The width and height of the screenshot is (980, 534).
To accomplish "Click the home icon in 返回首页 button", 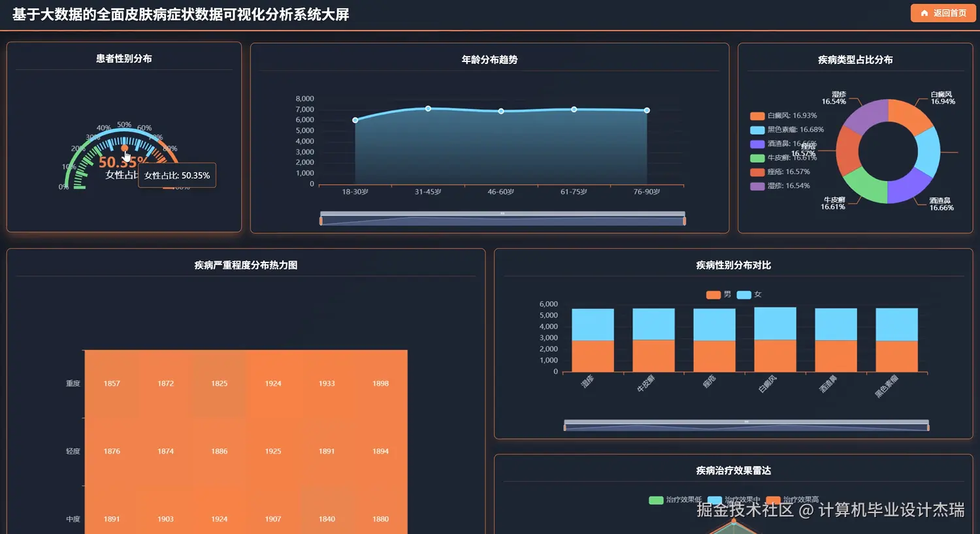I will [924, 13].
